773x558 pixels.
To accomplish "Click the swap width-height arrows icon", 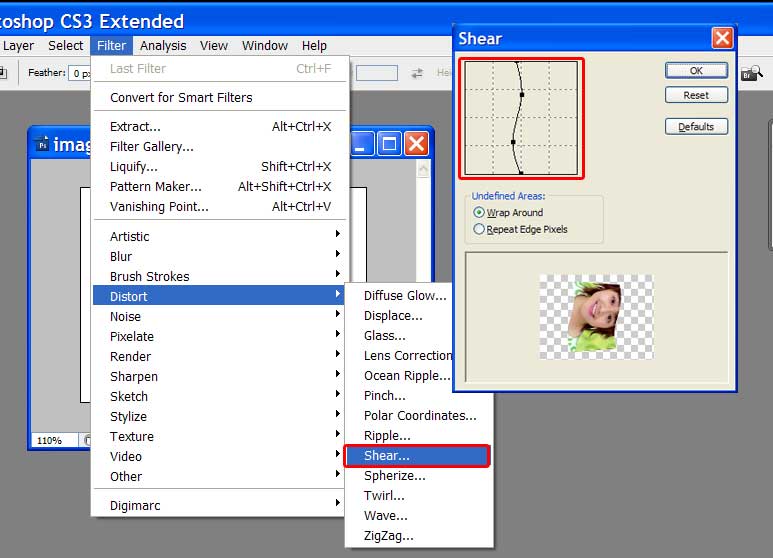I will (x=417, y=73).
